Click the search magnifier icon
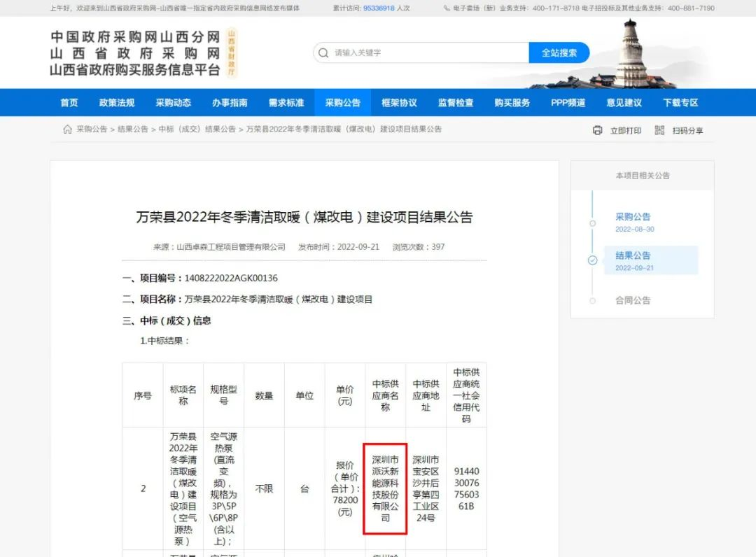The image size is (756, 557). pos(323,52)
